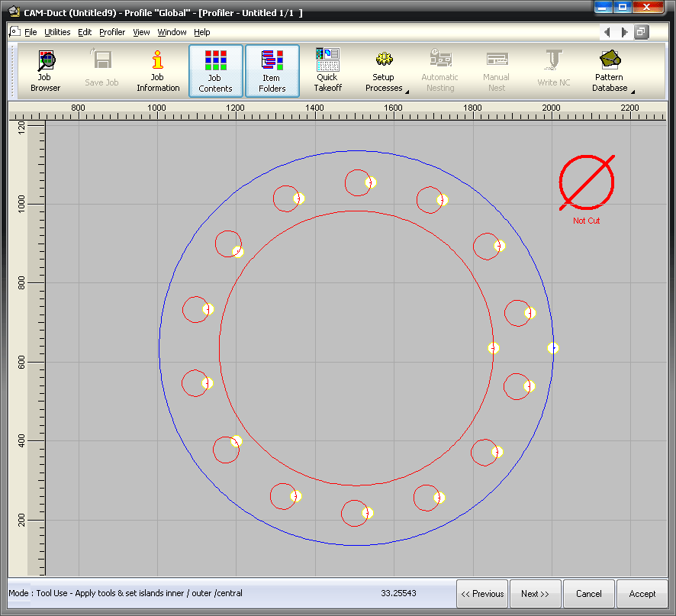The width and height of the screenshot is (676, 616).
Task: Click the restore child window icon
Action: (x=641, y=32)
